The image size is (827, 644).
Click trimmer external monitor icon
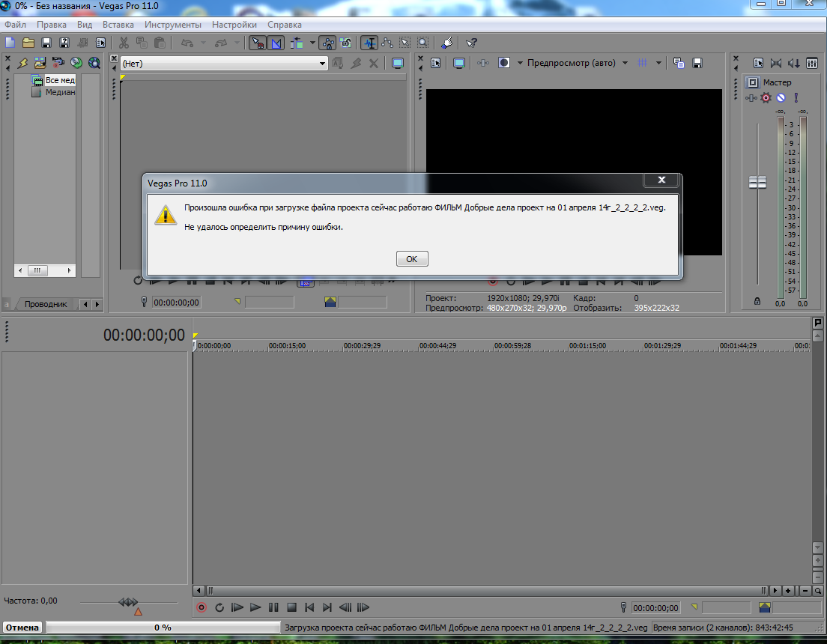(x=398, y=64)
